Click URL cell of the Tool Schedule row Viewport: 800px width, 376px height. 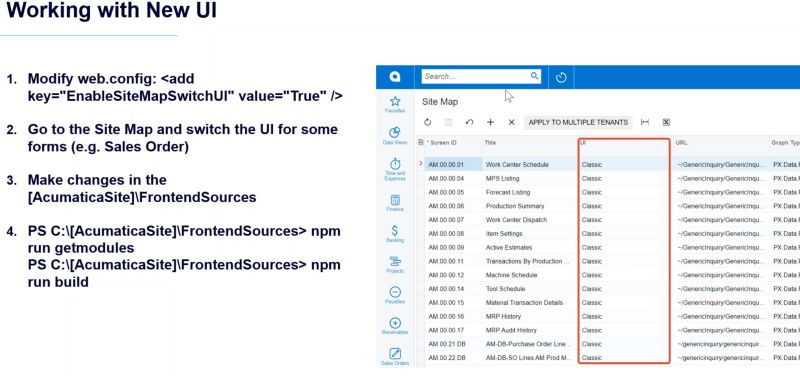click(x=720, y=289)
